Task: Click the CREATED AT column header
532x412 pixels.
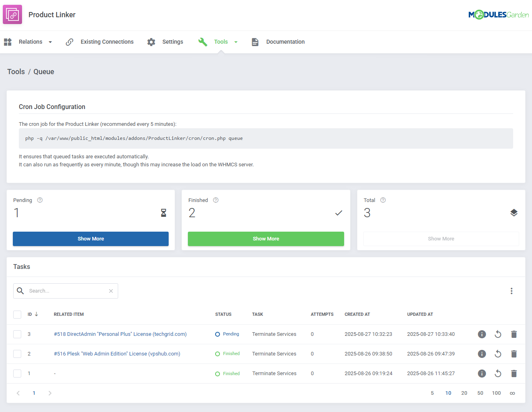Action: (357, 315)
